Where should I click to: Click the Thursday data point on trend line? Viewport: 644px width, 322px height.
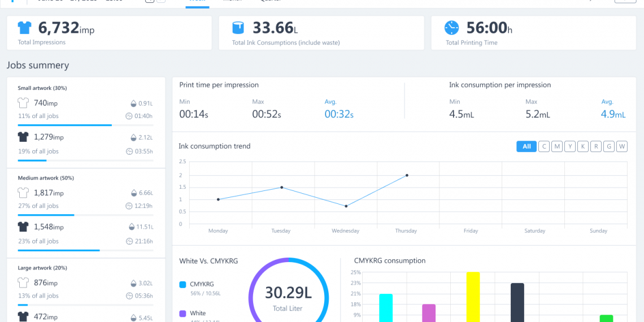tap(407, 175)
